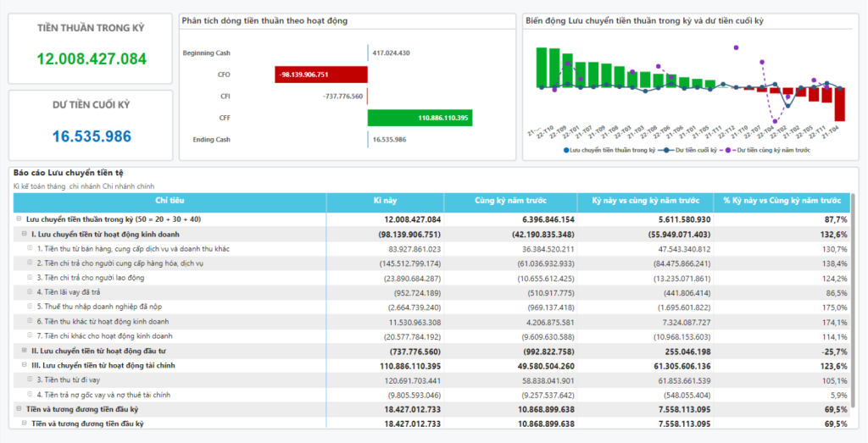Image resolution: width=868 pixels, height=443 pixels.
Task: Click the 'TIỀN THUẦN TRONG KỲ' KPI card
Action: tap(91, 47)
